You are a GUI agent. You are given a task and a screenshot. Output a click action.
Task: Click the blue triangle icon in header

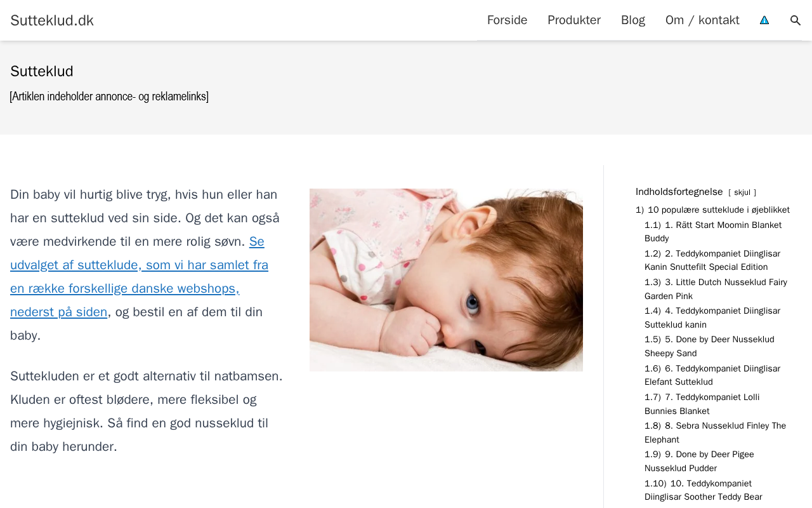(764, 20)
